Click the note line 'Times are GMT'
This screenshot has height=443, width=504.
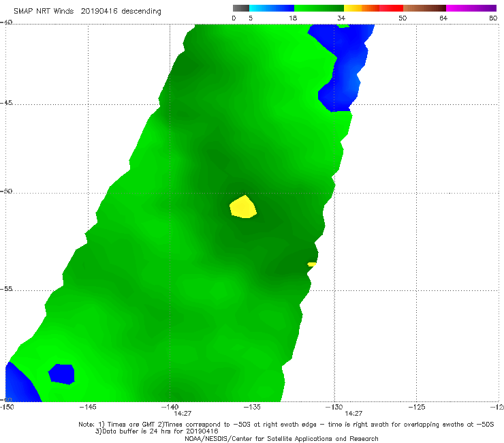131,425
